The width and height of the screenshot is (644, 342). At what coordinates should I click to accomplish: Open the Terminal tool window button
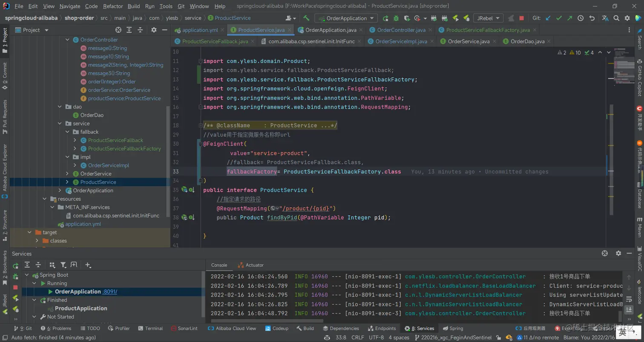click(x=150, y=328)
